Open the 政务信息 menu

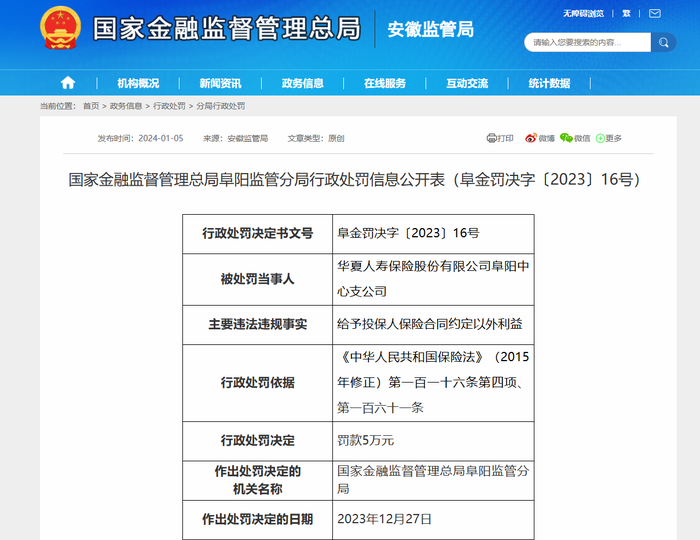[x=302, y=83]
